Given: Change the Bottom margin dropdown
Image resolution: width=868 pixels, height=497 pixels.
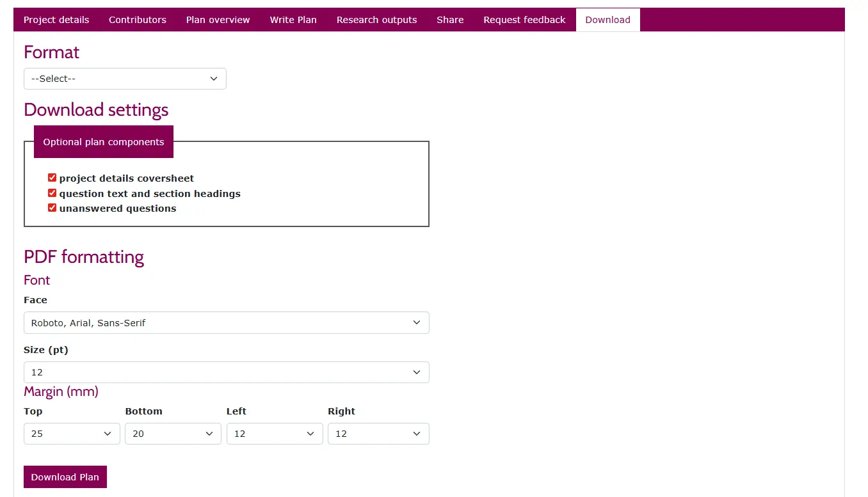Looking at the screenshot, I should 173,434.
